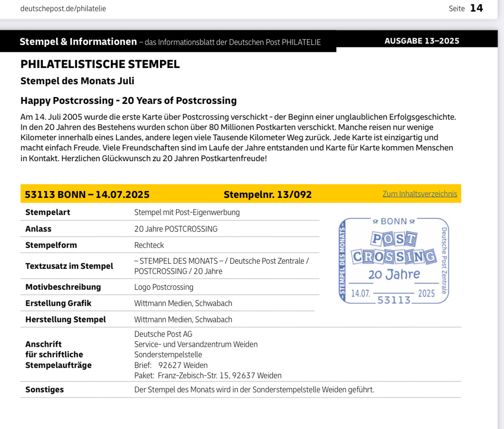Click the Sonderstempelstelle Weiden geführt sentence
Screen dimensions: 504x429
pos(254,389)
